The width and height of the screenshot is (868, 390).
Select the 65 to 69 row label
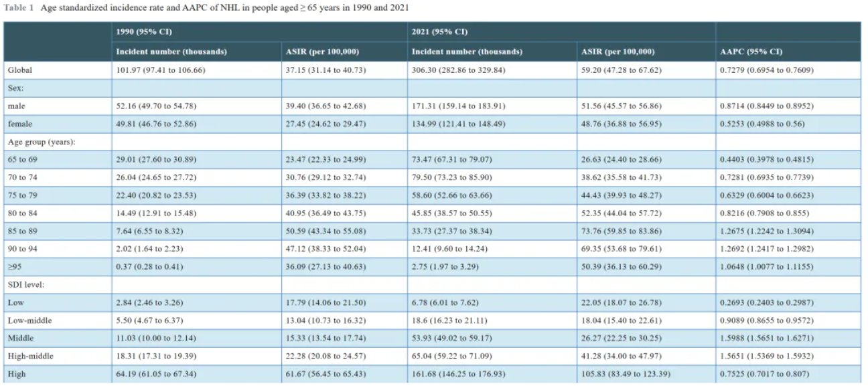pyautogui.click(x=22, y=160)
